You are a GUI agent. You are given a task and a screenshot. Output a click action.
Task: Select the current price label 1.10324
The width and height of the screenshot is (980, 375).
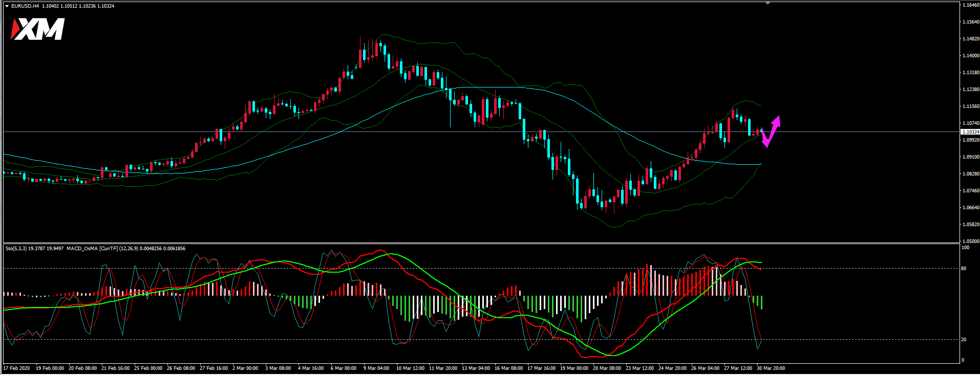970,132
